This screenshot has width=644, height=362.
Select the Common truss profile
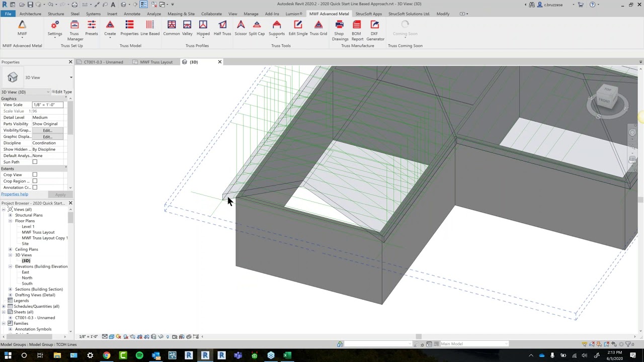(172, 28)
